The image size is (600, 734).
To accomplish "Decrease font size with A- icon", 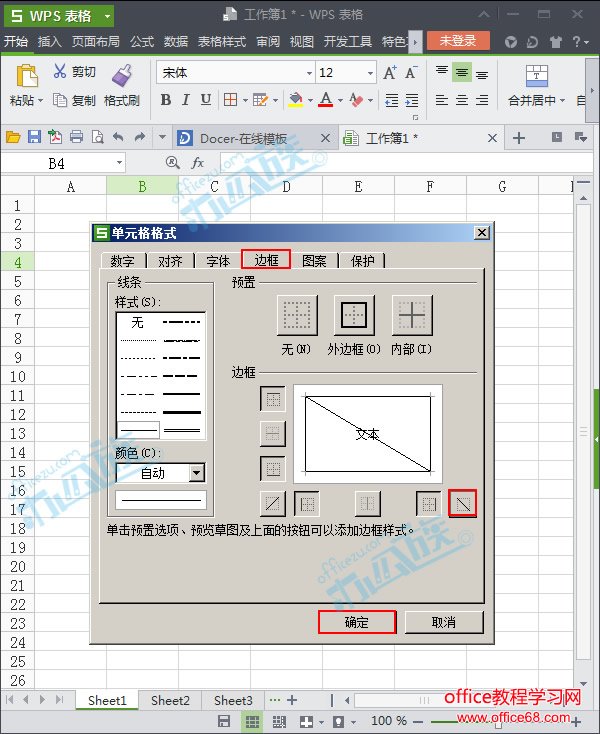I will 411,73.
